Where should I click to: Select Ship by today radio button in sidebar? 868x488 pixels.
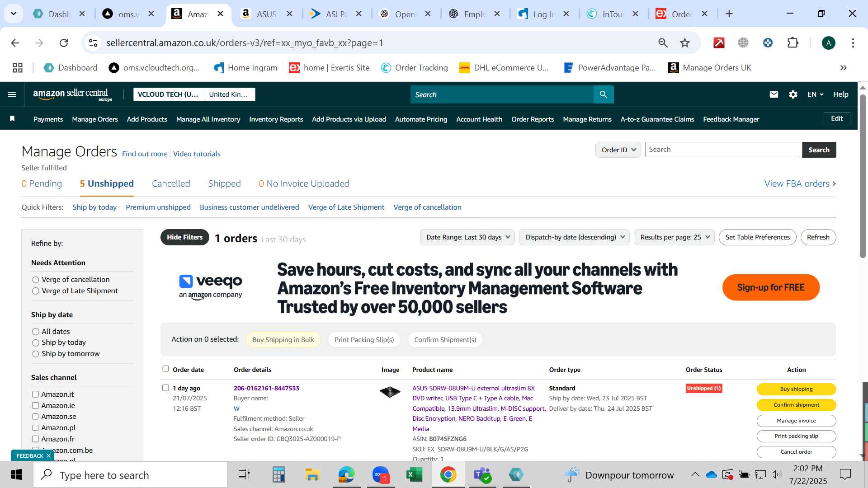pos(36,343)
